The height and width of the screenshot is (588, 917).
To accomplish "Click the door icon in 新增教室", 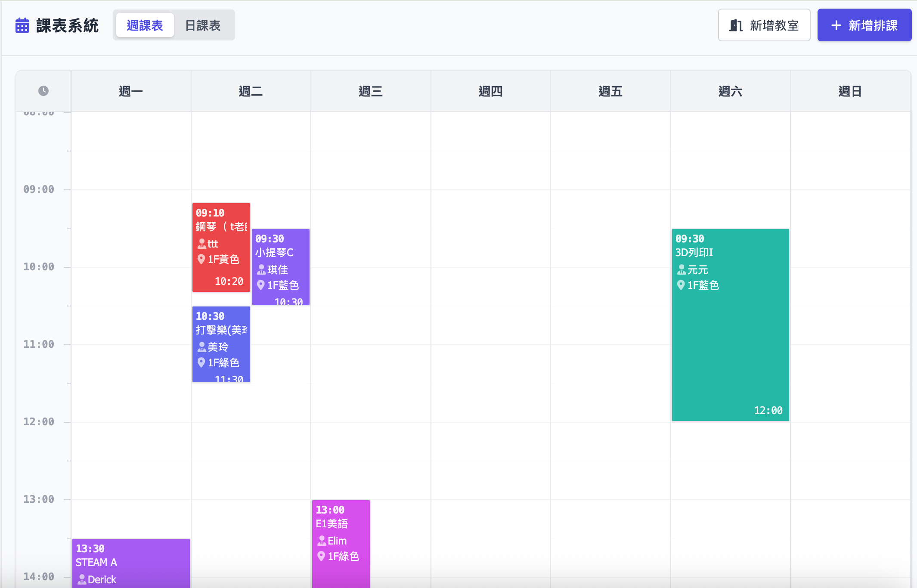I will [736, 25].
